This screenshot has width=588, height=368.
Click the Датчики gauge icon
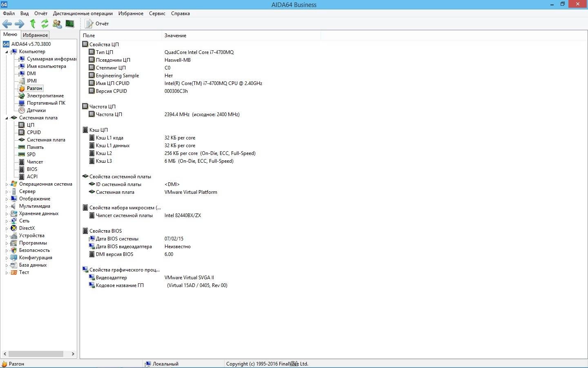22,110
